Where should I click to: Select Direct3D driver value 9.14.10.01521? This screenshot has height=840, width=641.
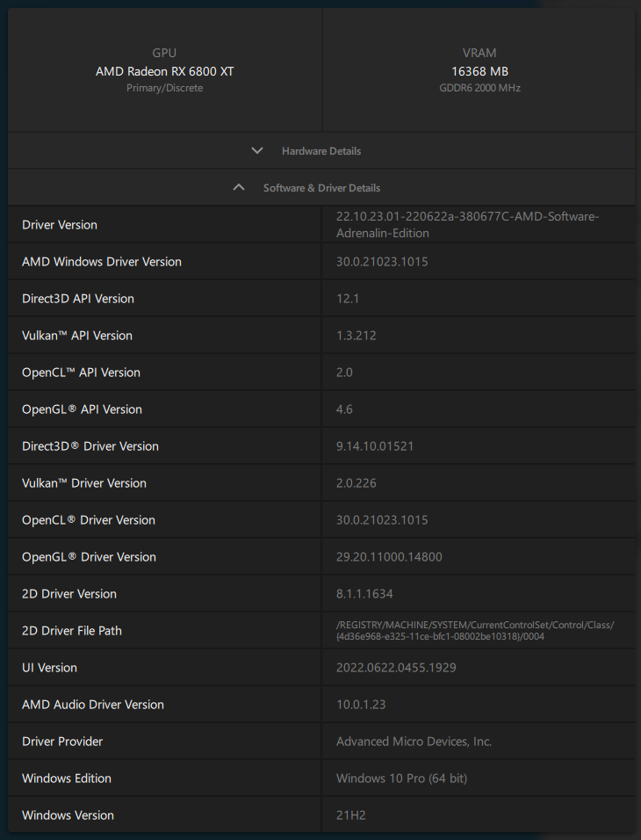pos(375,446)
